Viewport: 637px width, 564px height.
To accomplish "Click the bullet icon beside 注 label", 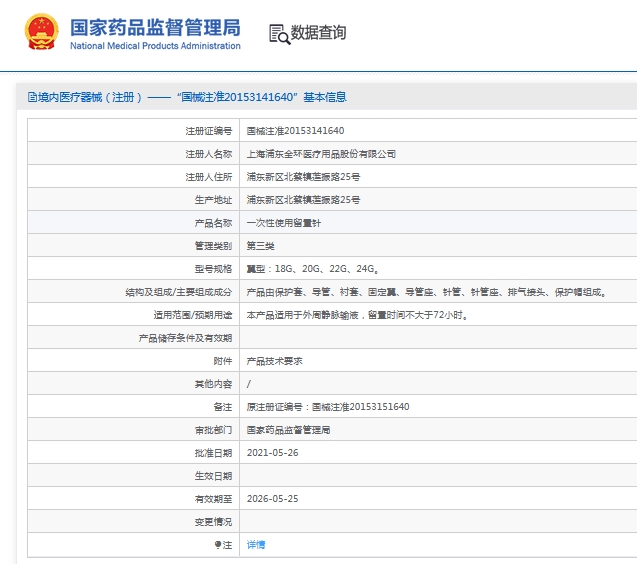I will [x=218, y=544].
